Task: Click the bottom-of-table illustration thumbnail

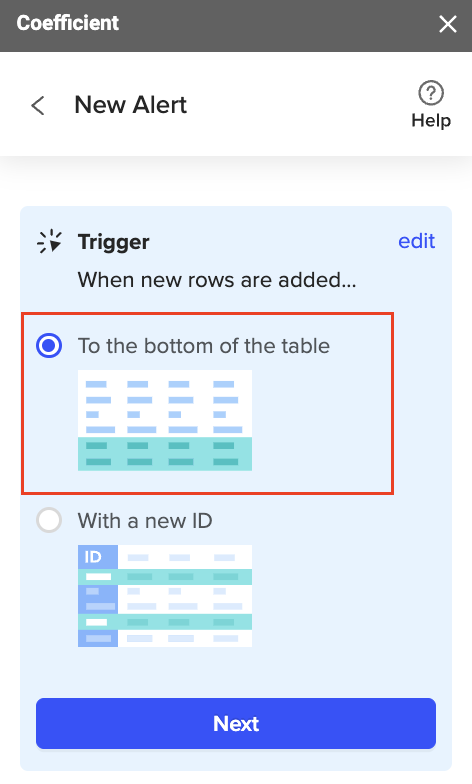Action: pos(165,420)
